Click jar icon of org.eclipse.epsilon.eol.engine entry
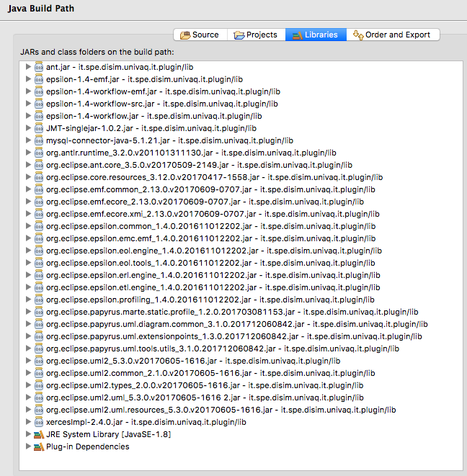The width and height of the screenshot is (467, 476). tap(39, 251)
